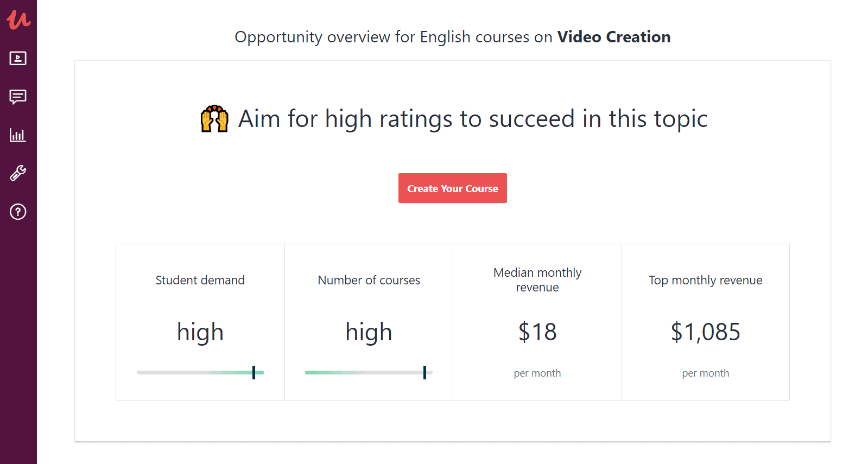
Task: Open Help via the question mark icon
Action: pos(18,212)
